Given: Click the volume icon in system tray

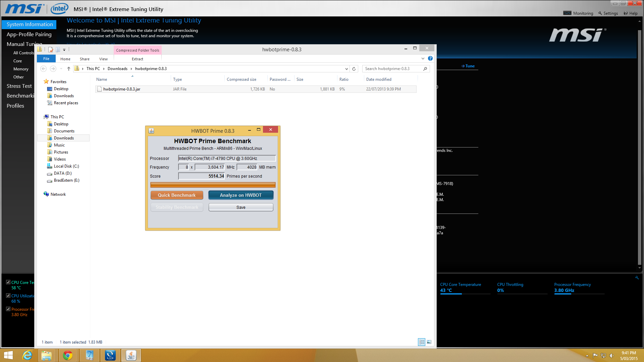Looking at the screenshot, I should [611, 355].
